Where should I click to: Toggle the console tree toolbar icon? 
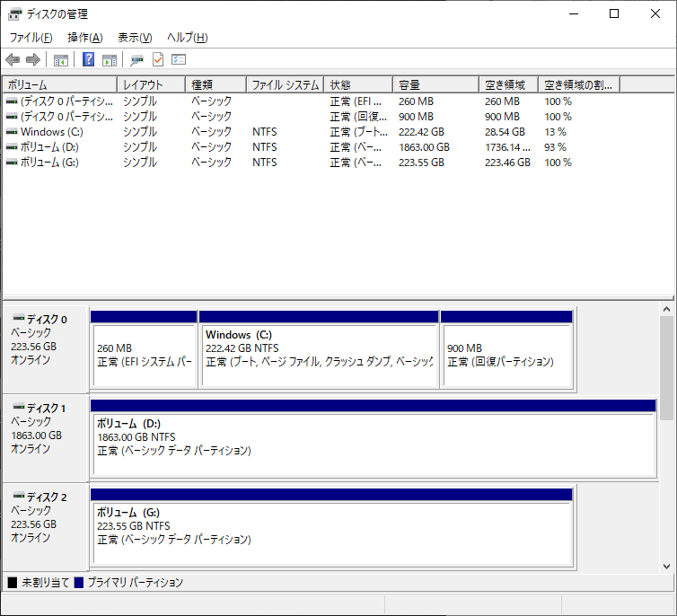pos(61,59)
